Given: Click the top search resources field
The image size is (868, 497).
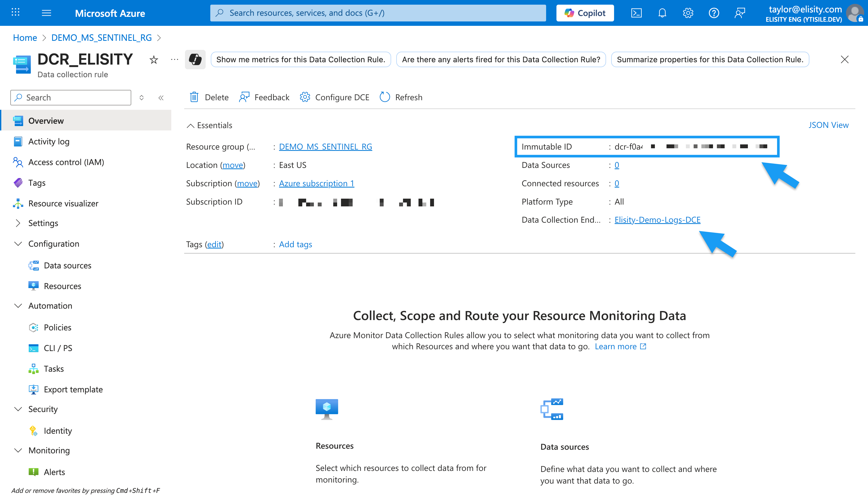Looking at the screenshot, I should click(378, 13).
